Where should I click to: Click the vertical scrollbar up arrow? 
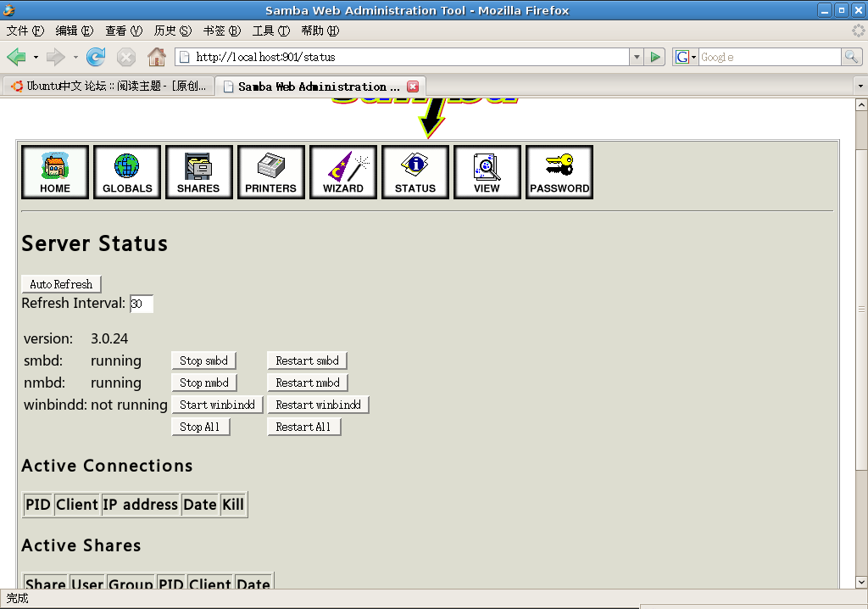pos(861,104)
